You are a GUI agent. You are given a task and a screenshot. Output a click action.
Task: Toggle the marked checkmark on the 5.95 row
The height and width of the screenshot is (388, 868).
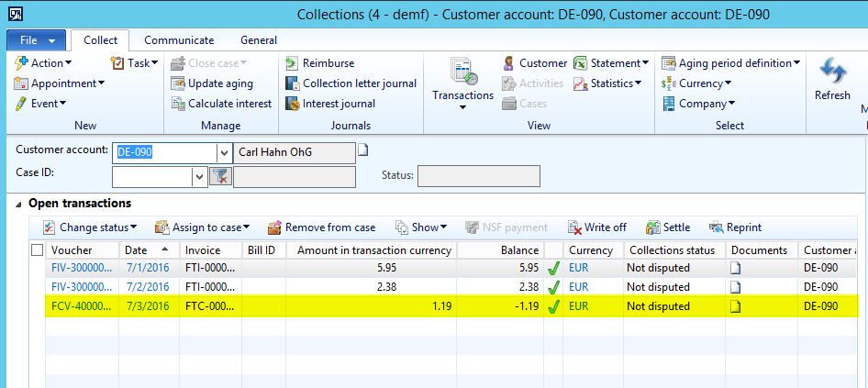tap(553, 269)
